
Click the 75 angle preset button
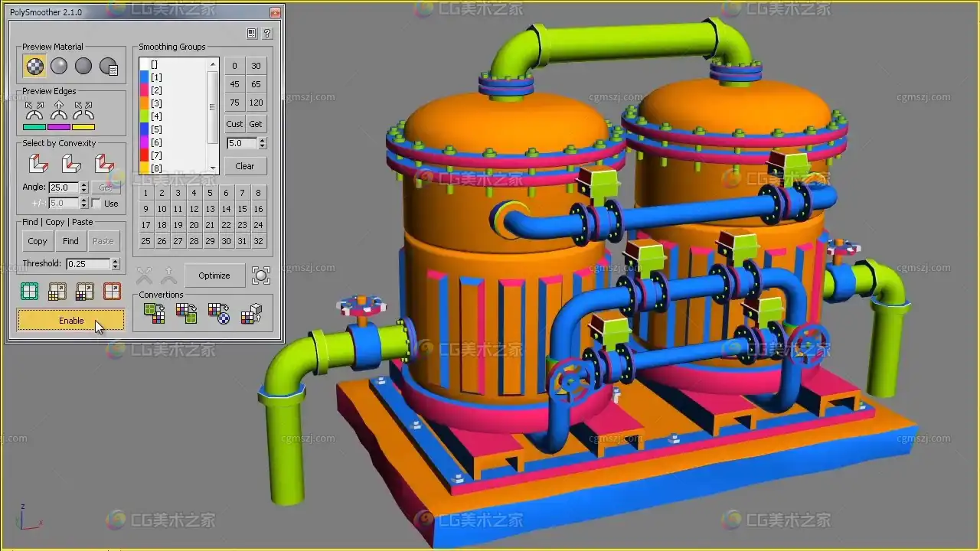234,103
